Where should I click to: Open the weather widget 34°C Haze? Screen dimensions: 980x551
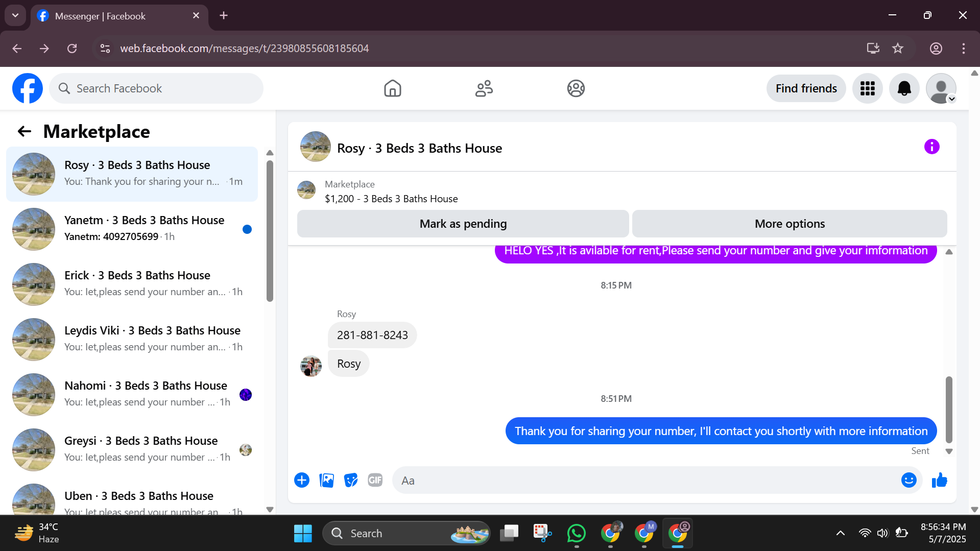(37, 533)
